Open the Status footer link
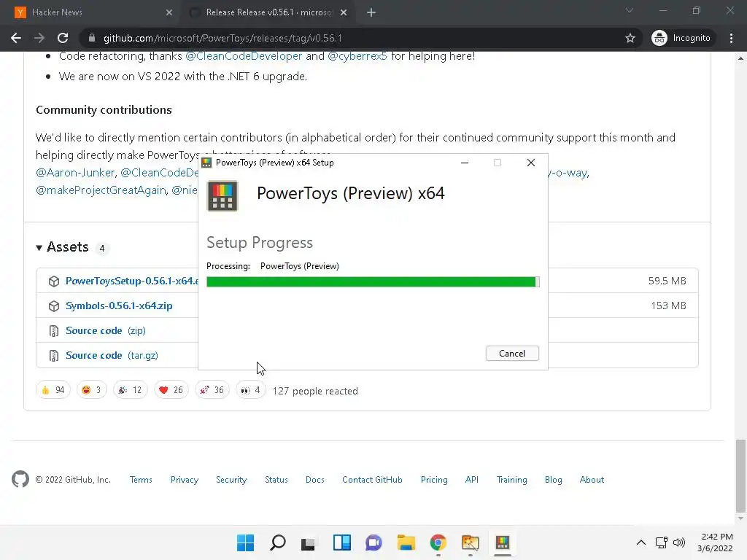Screen dimensions: 747x560 tap(276, 480)
